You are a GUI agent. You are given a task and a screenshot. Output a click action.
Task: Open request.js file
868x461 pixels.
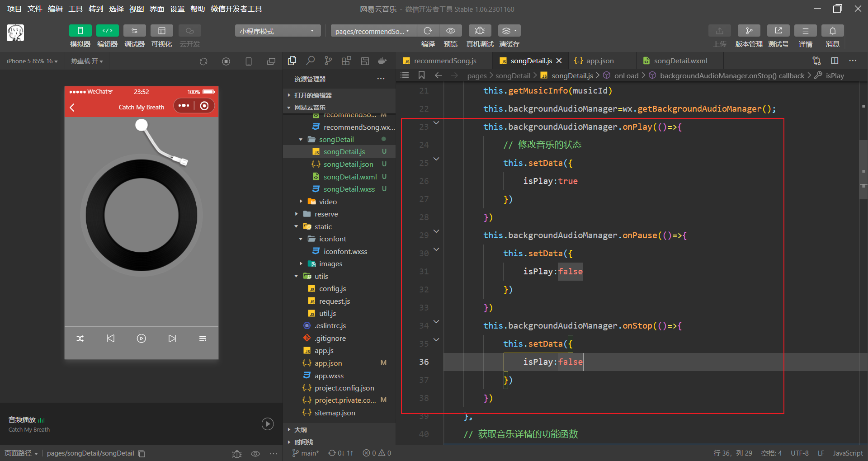click(x=335, y=301)
